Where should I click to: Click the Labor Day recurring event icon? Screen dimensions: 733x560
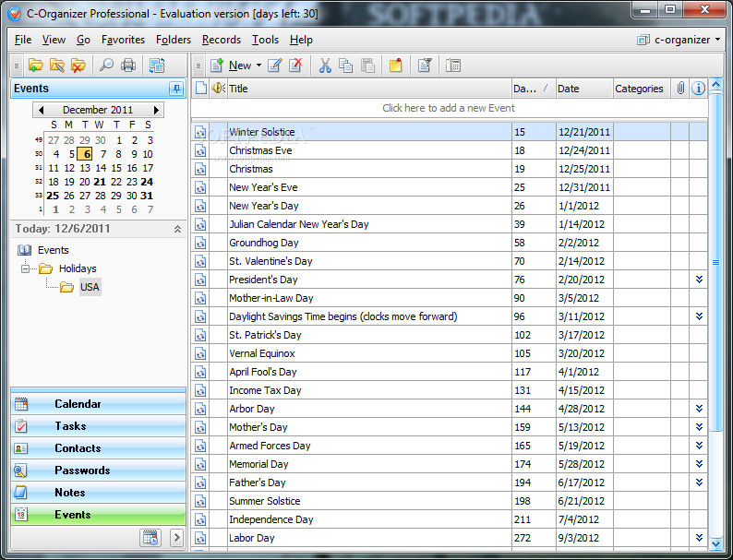(200, 538)
